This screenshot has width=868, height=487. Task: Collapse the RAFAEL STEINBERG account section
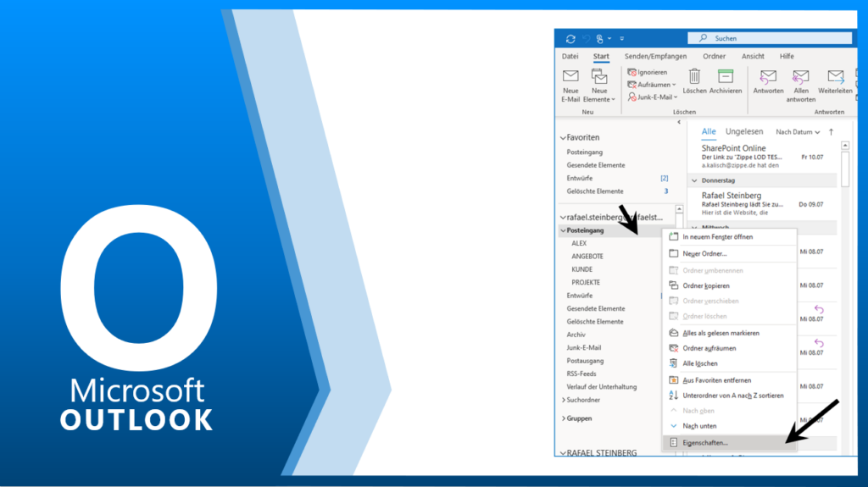[563, 452]
